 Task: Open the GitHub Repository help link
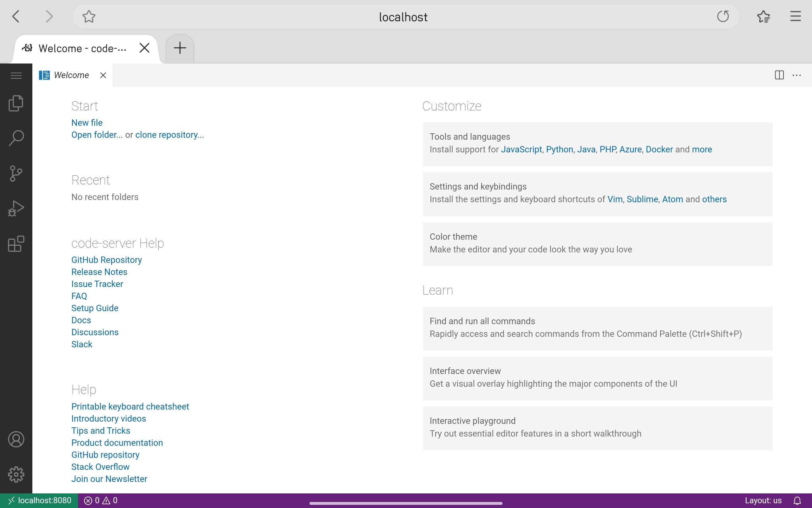click(106, 260)
